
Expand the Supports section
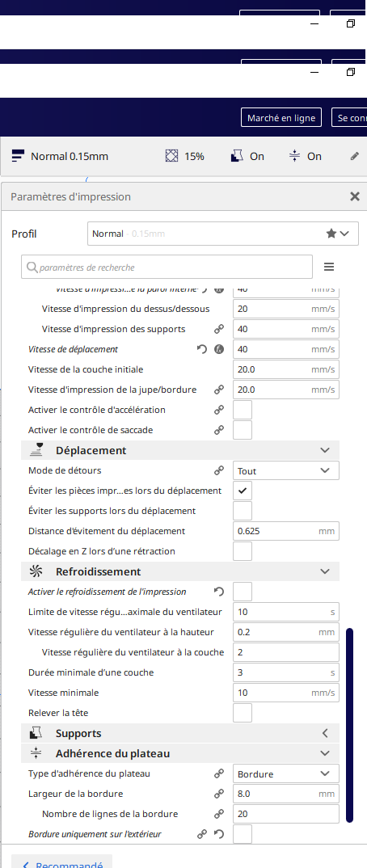click(180, 734)
